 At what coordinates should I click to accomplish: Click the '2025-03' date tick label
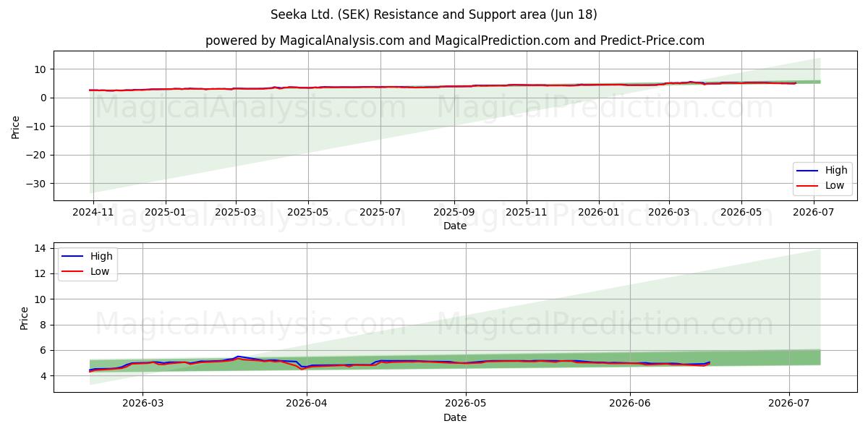click(235, 212)
